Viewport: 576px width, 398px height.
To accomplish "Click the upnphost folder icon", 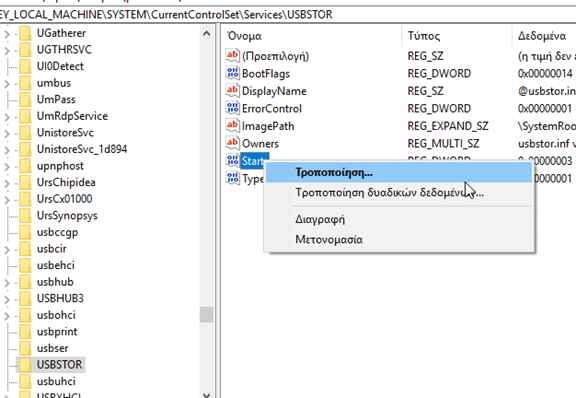I will tap(25, 166).
